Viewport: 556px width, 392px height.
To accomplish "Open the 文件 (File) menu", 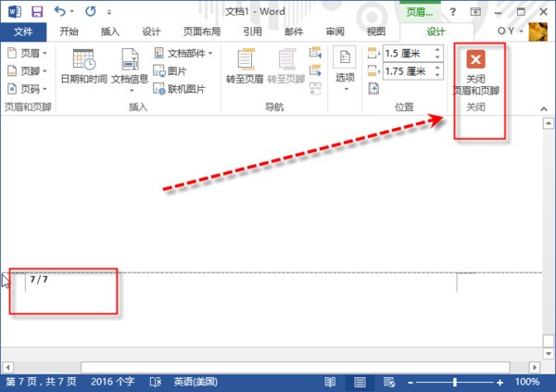I will pos(23,31).
